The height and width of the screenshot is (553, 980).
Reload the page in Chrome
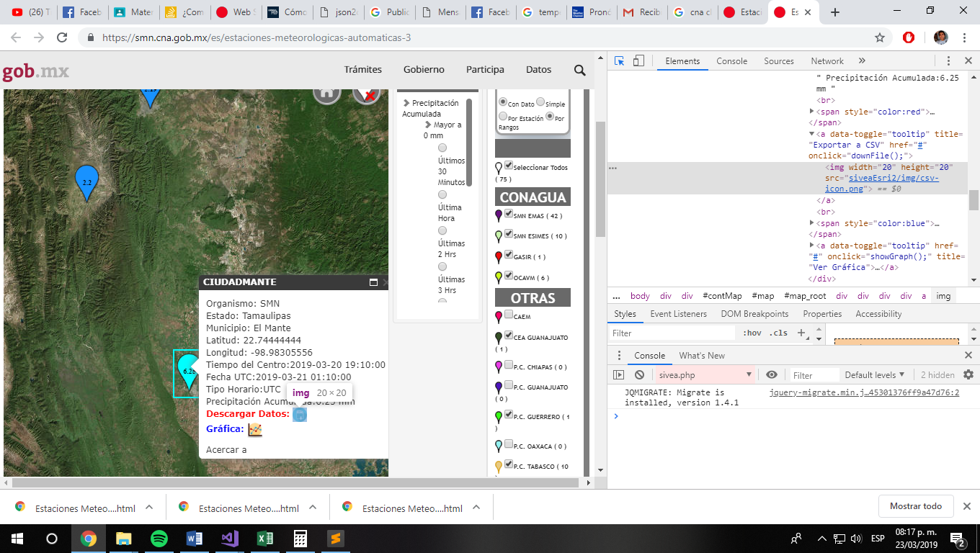(x=62, y=37)
